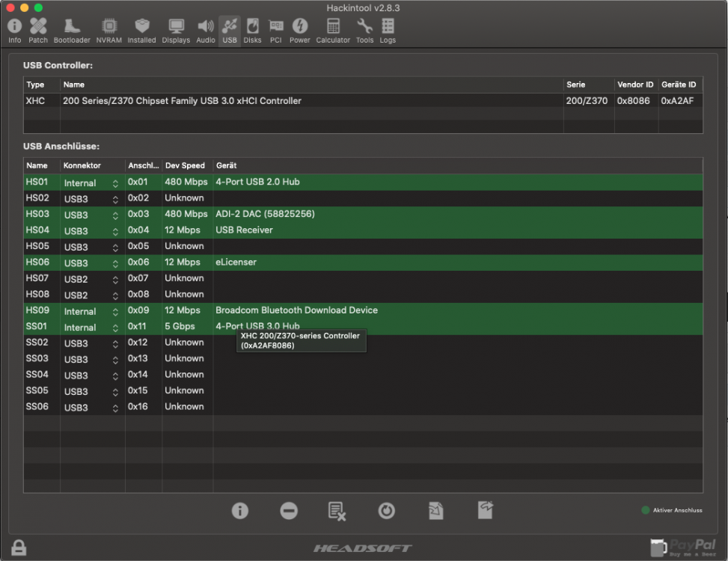Click controller Vendor ID column header
The width and height of the screenshot is (728, 561).
pyautogui.click(x=636, y=85)
